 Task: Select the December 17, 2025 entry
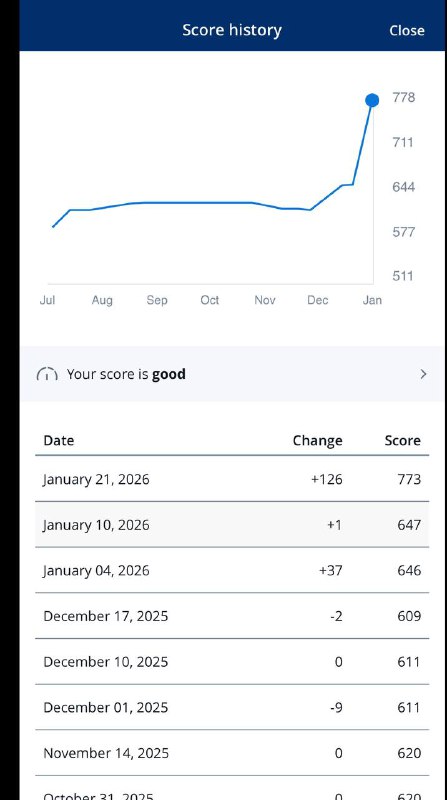coord(232,616)
